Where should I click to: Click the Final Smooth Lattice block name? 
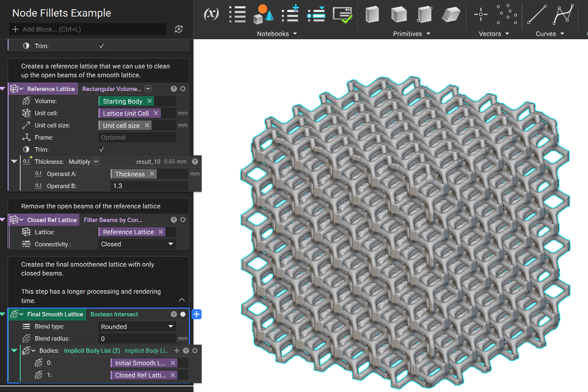[55, 314]
